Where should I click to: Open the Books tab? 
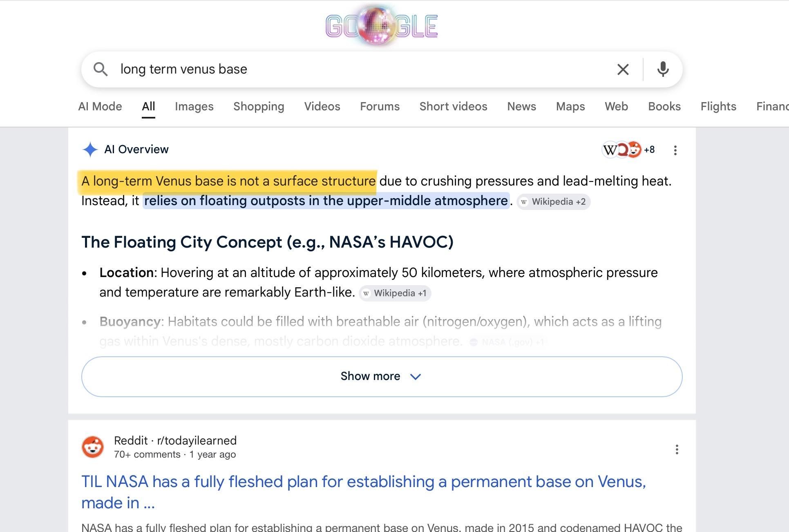[x=664, y=106]
